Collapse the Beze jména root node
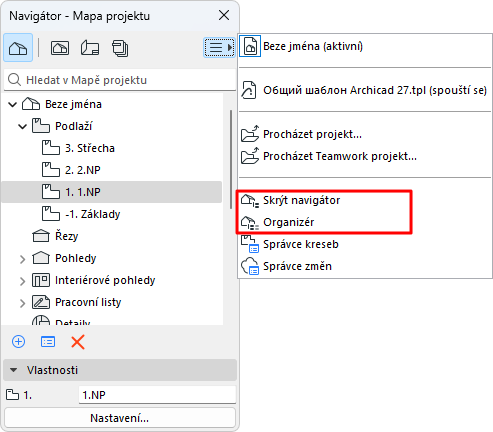Viewport: 493px width, 432px height. pyautogui.click(x=12, y=105)
